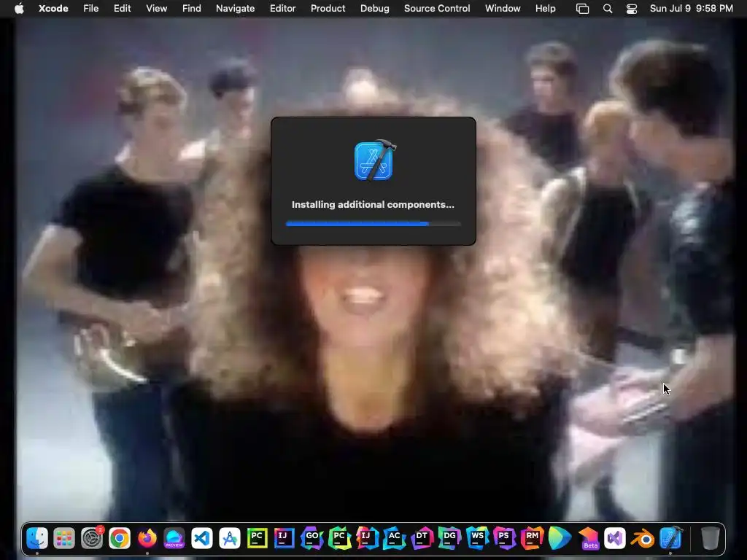Launch Firefox from the dock
Image resolution: width=747 pixels, height=560 pixels.
point(147,539)
